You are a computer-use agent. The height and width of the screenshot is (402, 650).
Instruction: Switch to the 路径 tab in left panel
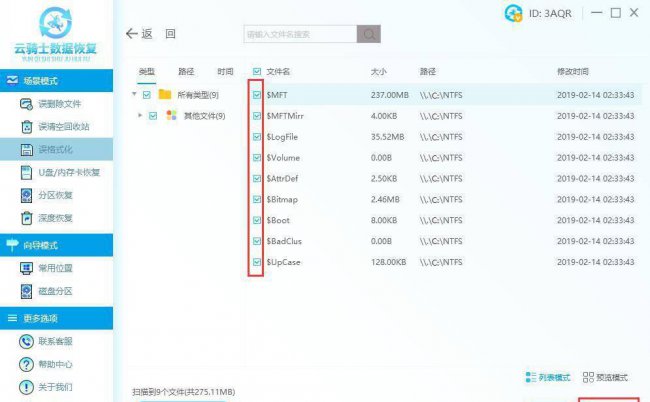pos(186,72)
